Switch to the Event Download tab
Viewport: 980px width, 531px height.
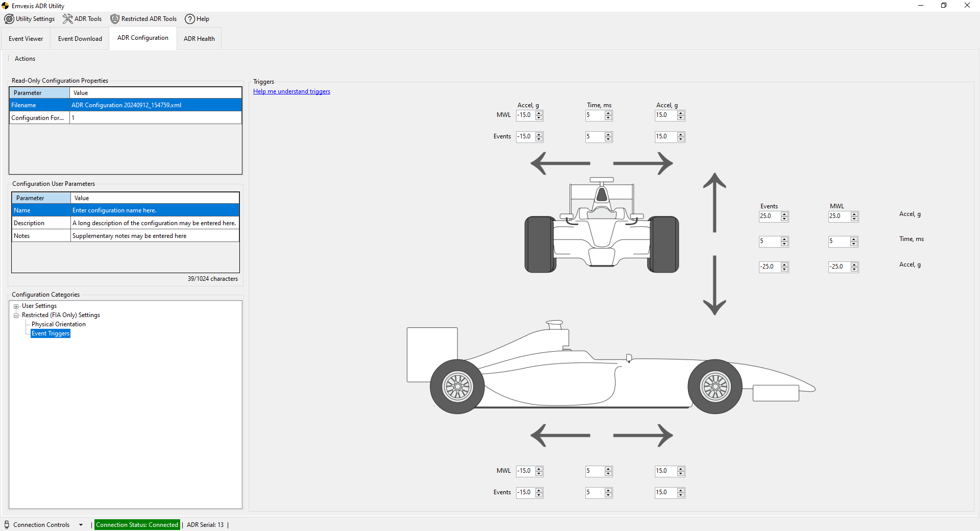[80, 39]
